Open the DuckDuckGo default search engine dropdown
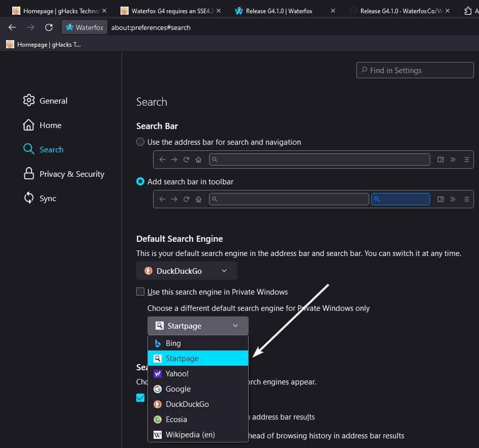 (186, 271)
